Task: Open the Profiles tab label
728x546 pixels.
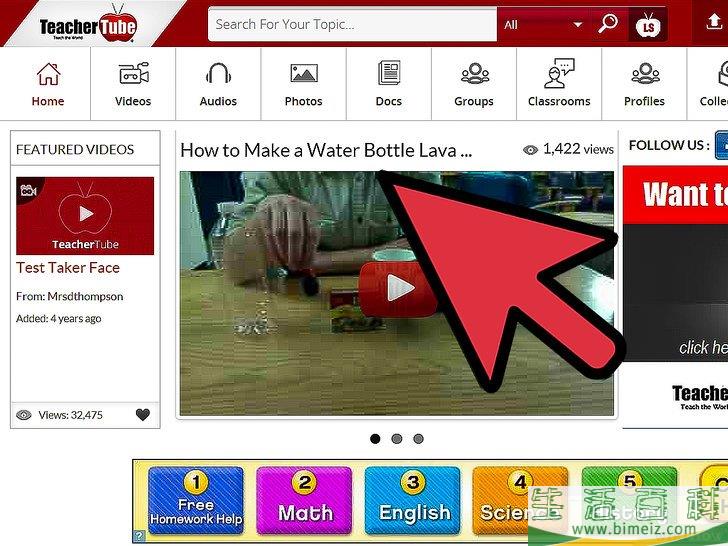Action: click(644, 101)
